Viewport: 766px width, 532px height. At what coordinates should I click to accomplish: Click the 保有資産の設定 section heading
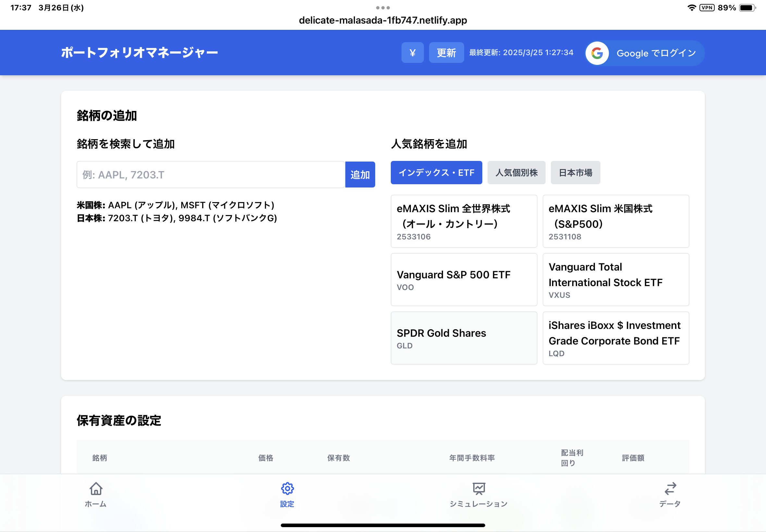pos(119,421)
